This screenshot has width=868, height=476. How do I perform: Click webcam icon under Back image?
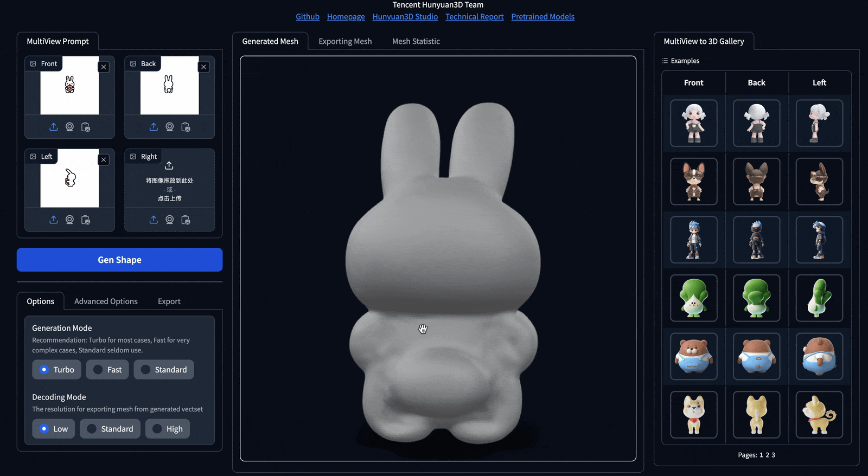[x=170, y=127]
